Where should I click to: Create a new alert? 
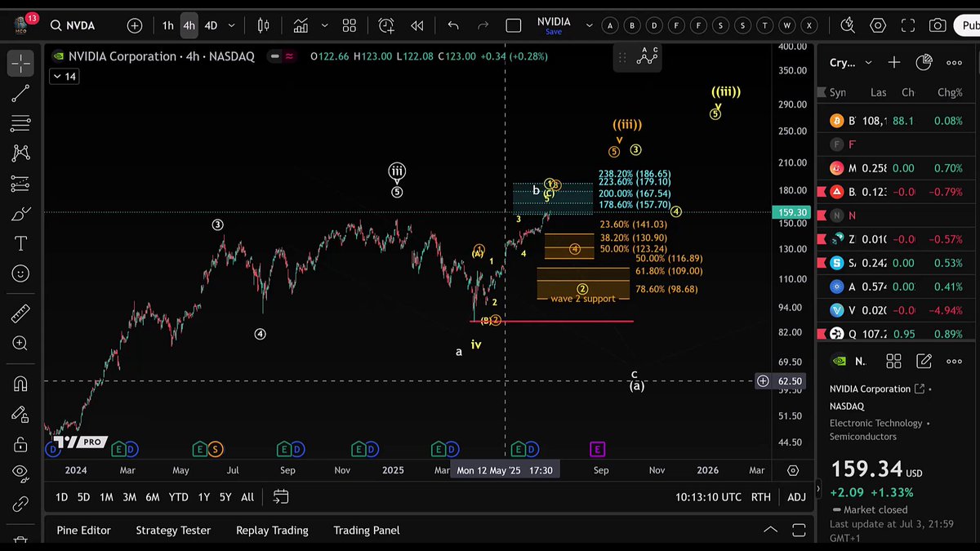(385, 25)
